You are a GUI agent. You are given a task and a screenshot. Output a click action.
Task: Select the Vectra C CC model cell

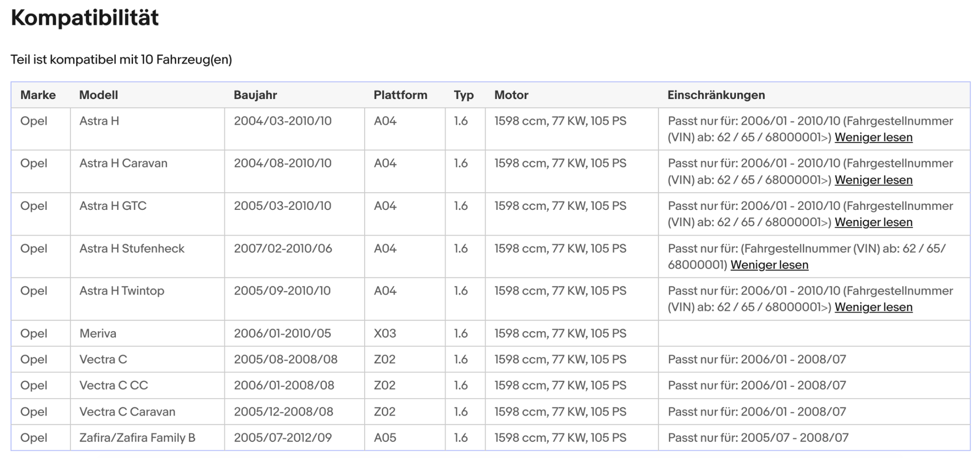coord(113,386)
